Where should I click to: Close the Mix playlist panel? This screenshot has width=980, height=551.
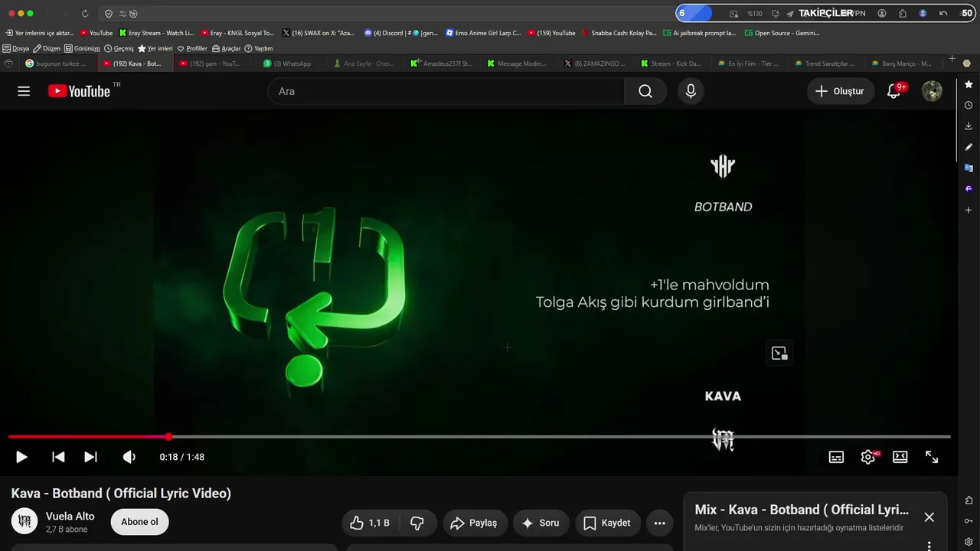[929, 517]
